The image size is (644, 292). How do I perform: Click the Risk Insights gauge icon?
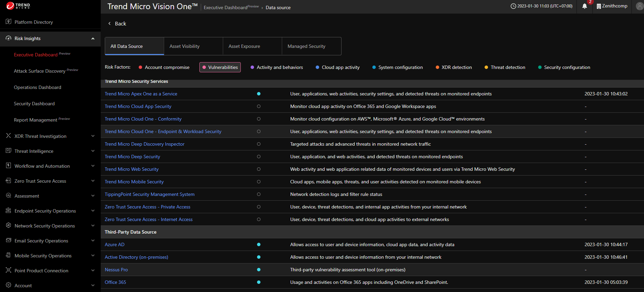click(8, 38)
